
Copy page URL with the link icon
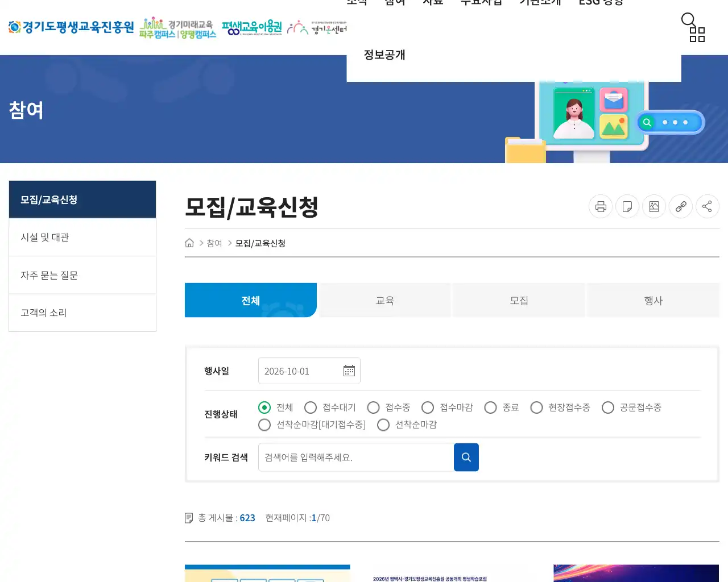(x=681, y=206)
